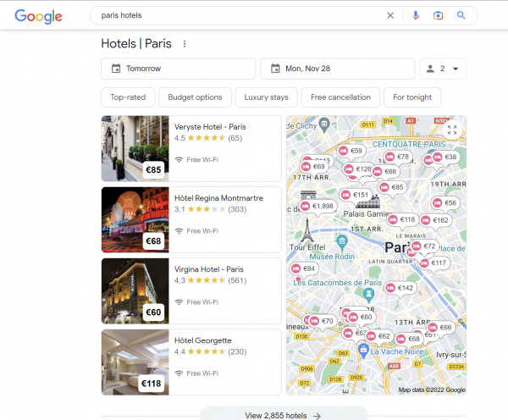Click the €66 hotel map pin

click(440, 328)
